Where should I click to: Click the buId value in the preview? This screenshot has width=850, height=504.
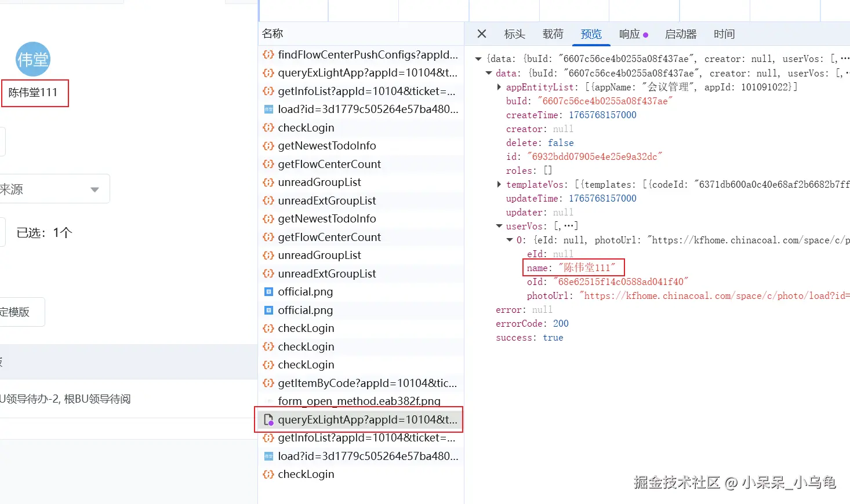[605, 101]
